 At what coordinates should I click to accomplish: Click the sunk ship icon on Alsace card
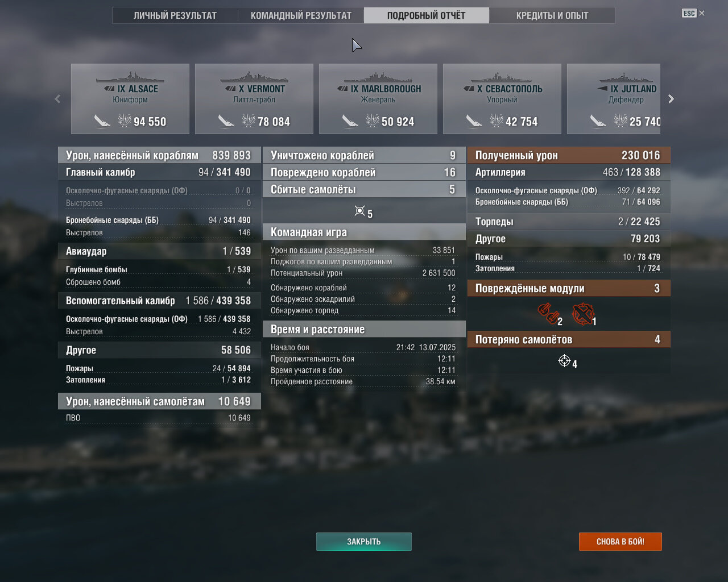coord(102,121)
